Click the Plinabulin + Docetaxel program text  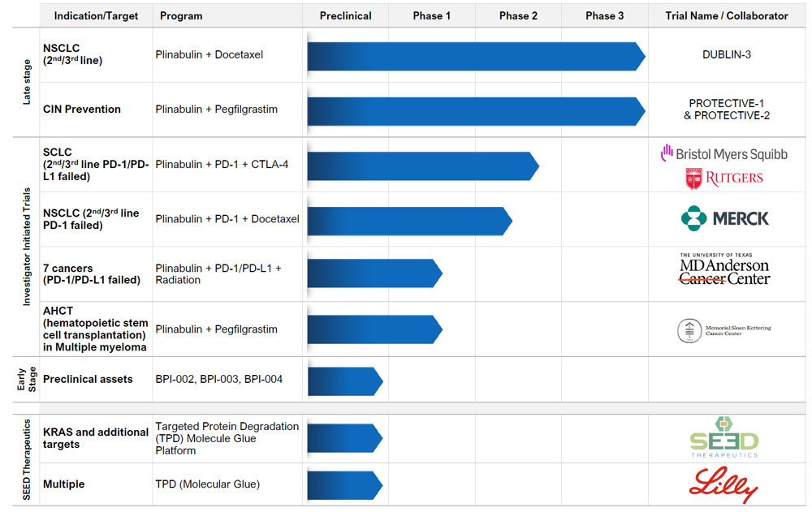209,54
